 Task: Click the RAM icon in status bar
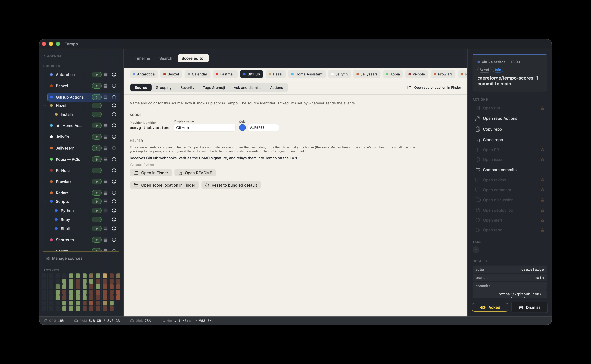[76, 321]
